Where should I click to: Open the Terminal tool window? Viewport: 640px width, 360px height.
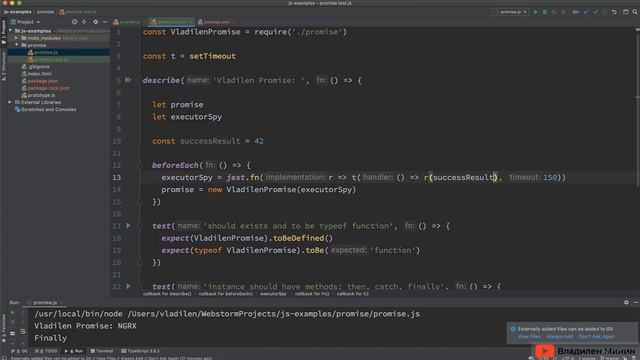click(x=102, y=351)
